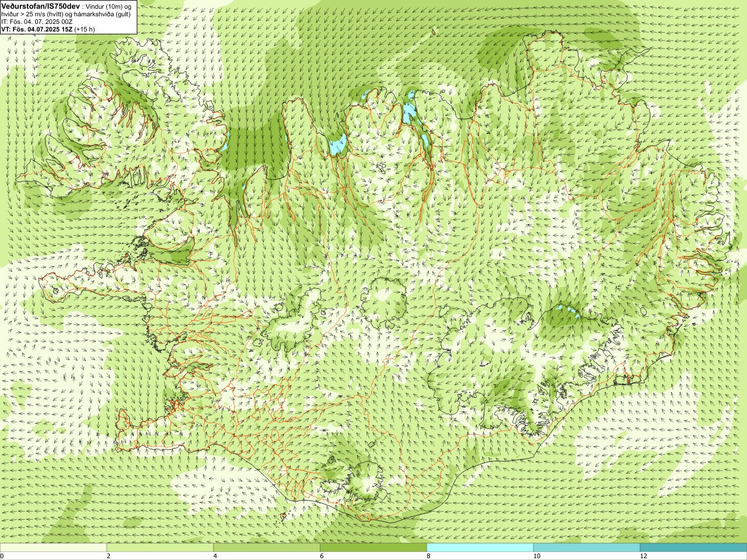Click the '2' label under the color scale
Screen dimensions: 747x560
[x=109, y=556]
